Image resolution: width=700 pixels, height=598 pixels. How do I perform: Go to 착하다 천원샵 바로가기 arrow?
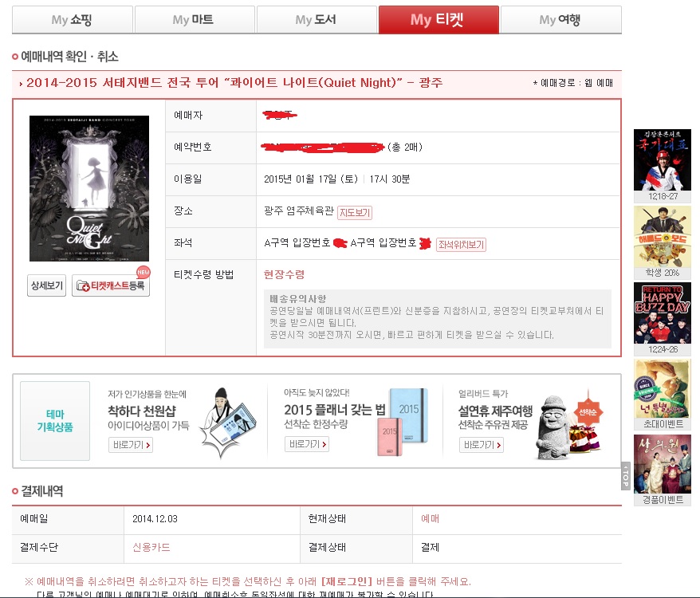pyautogui.click(x=131, y=445)
